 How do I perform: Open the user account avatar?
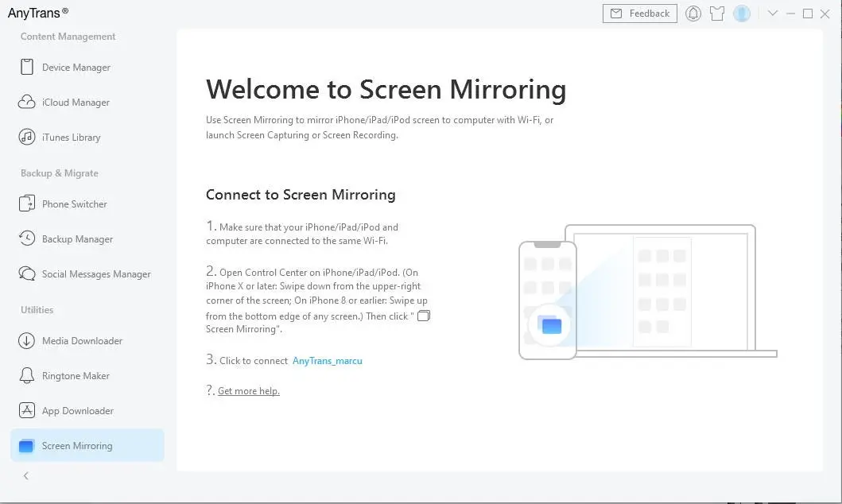pyautogui.click(x=742, y=14)
